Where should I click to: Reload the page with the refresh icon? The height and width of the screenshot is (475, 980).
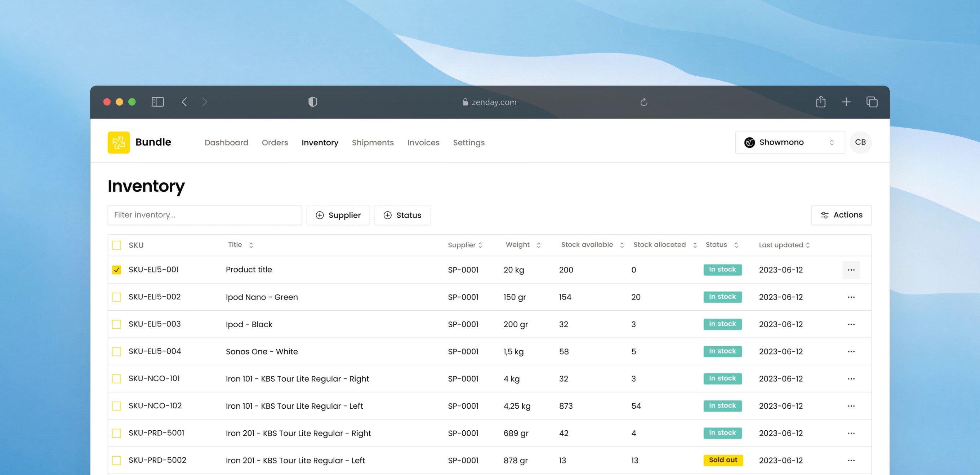(643, 102)
